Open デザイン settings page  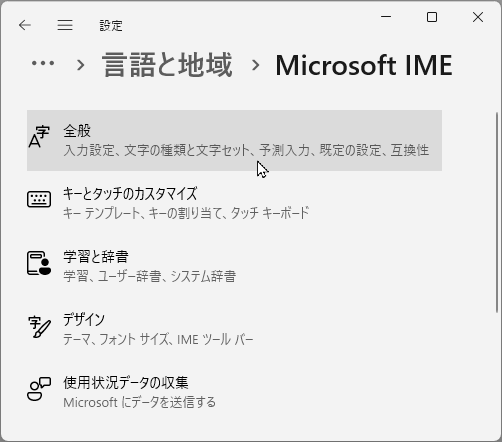(x=234, y=329)
